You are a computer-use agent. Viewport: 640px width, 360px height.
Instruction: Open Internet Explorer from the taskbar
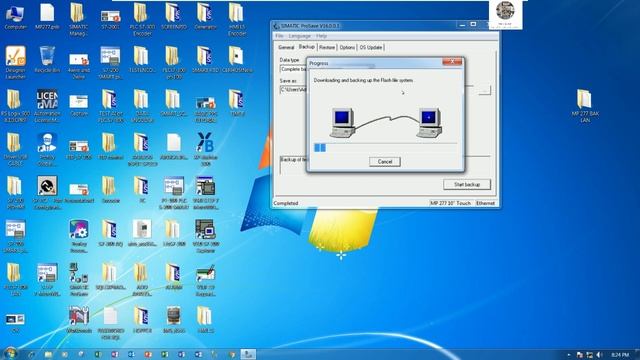31,355
